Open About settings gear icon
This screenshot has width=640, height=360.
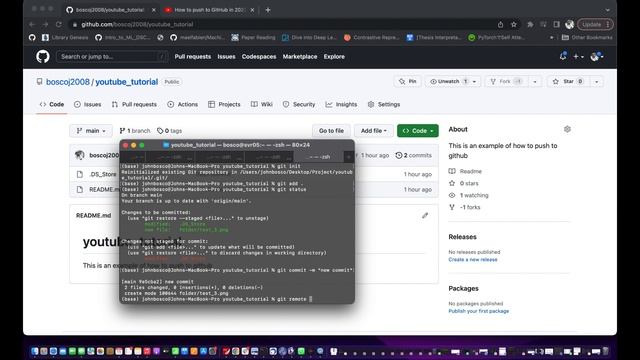pos(567,129)
